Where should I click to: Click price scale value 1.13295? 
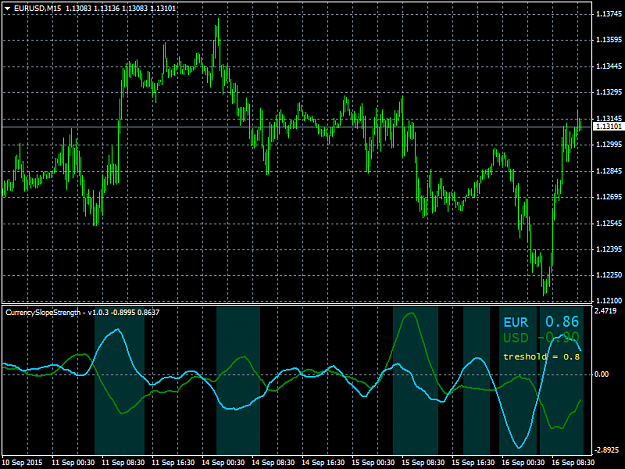(609, 92)
